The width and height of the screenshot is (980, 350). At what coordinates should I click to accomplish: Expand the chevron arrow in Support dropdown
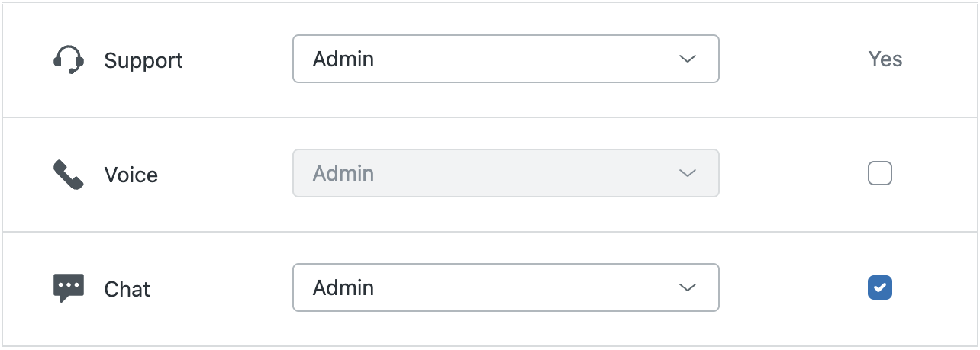point(688,59)
